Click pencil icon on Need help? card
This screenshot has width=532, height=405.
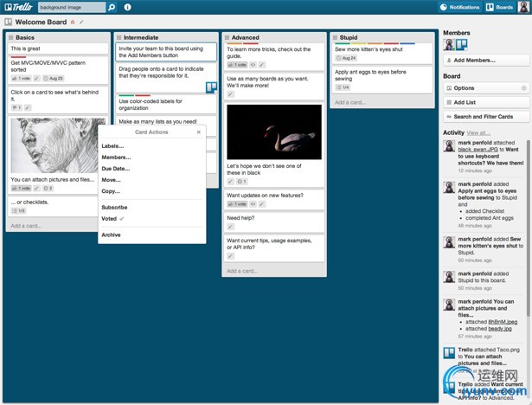coord(230,227)
